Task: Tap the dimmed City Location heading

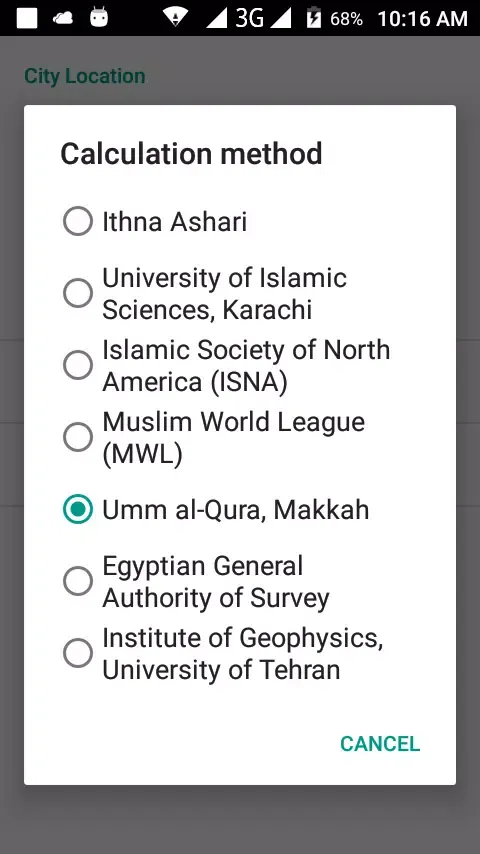Action: click(85, 76)
